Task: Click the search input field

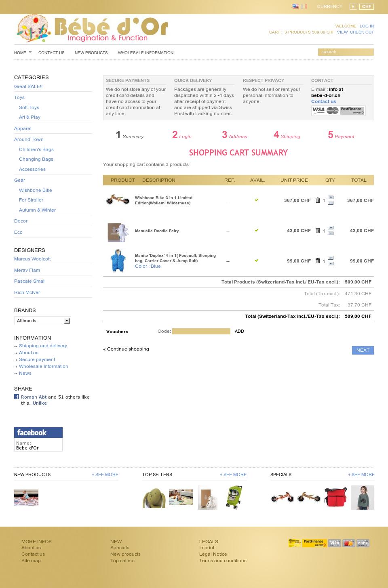Action: (346, 52)
